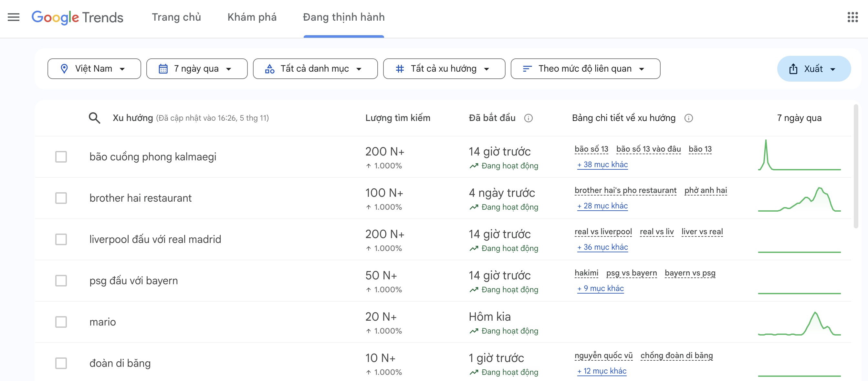Select the mario trend checkbox
The width and height of the screenshot is (868, 381).
point(61,322)
